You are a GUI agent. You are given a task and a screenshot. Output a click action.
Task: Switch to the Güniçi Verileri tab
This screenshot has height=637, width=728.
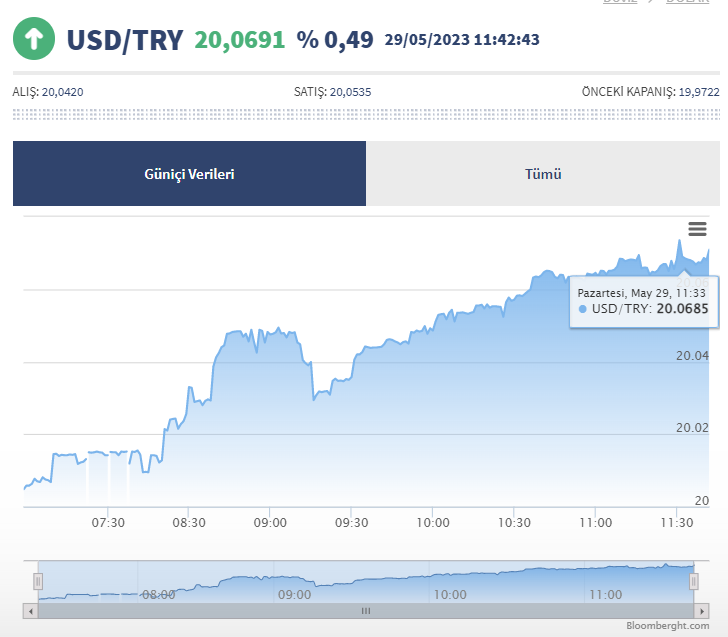click(x=189, y=174)
